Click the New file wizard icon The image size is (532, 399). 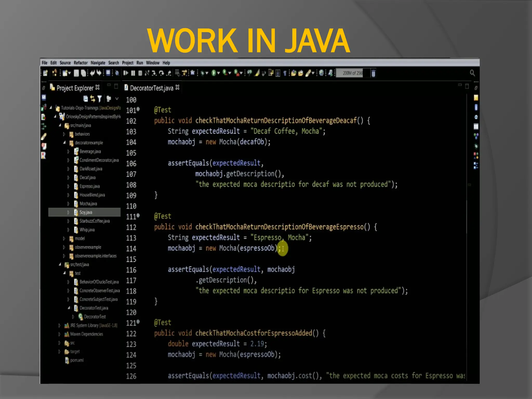(x=65, y=73)
